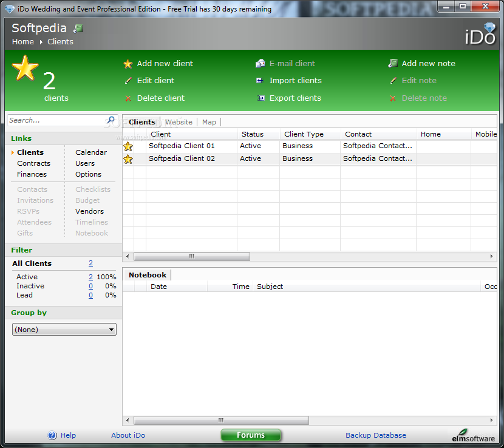Click the clients grid horizontal scrollbar thumb
The image size is (504, 448).
(192, 256)
